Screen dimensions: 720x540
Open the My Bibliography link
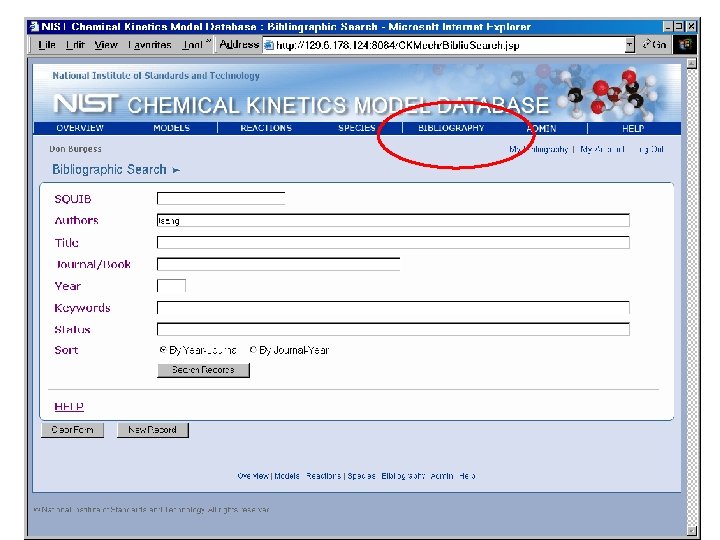point(538,149)
